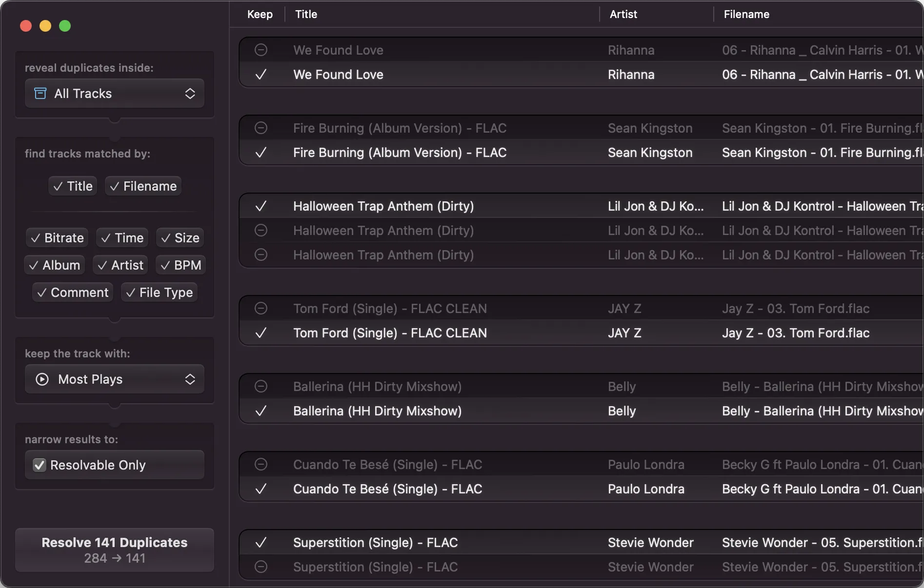Expand the Most Plays dropdown chevrons
The image size is (924, 588).
pos(190,379)
